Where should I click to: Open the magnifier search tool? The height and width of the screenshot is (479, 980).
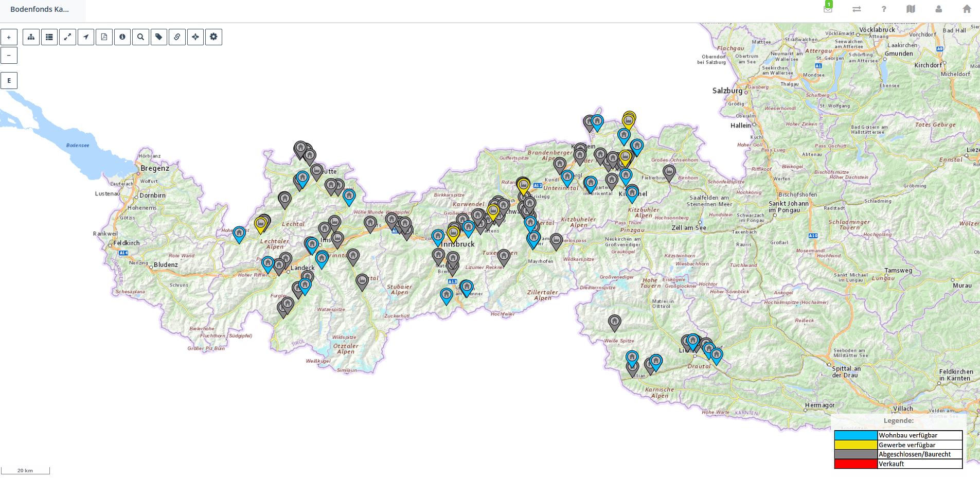[x=140, y=37]
